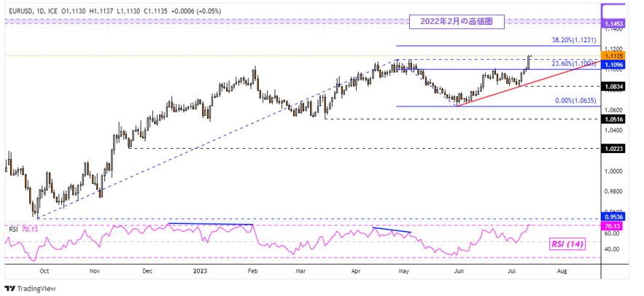Select the 38.20%(1.1231) Fibonacci label
The height and width of the screenshot is (296, 644).
[x=574, y=41]
